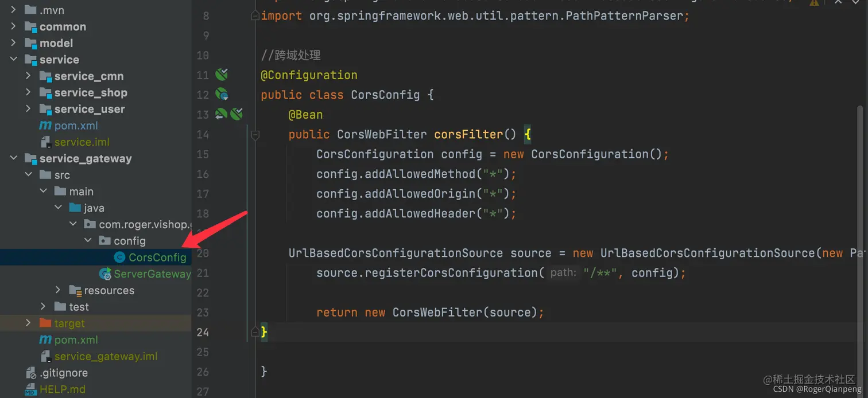Expand the resources folder arrow
The height and width of the screenshot is (398, 868).
tap(58, 290)
